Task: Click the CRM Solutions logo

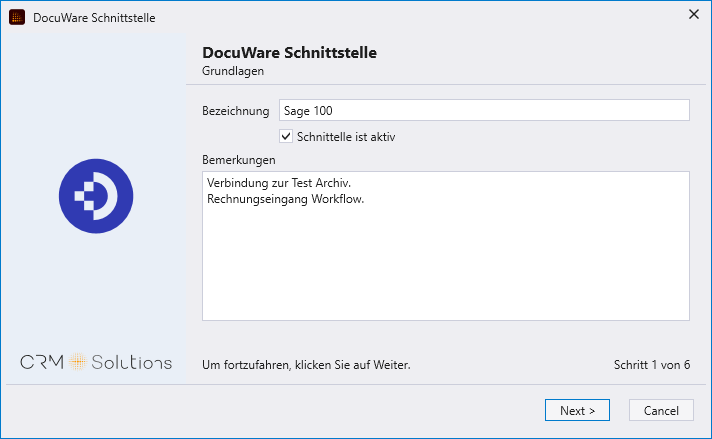Action: point(96,362)
